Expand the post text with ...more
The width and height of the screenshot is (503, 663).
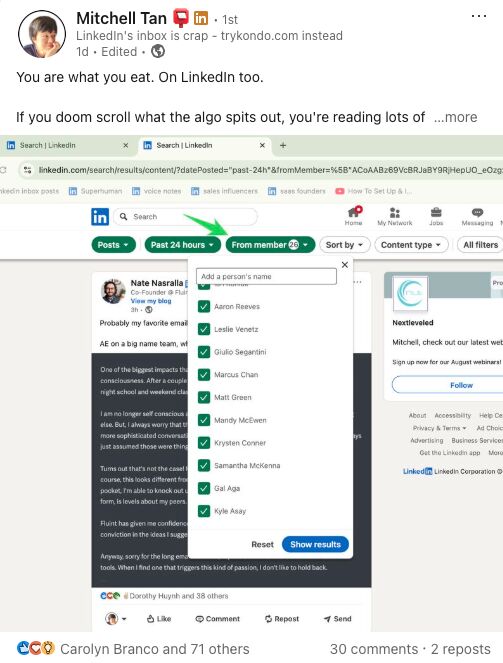tap(456, 117)
